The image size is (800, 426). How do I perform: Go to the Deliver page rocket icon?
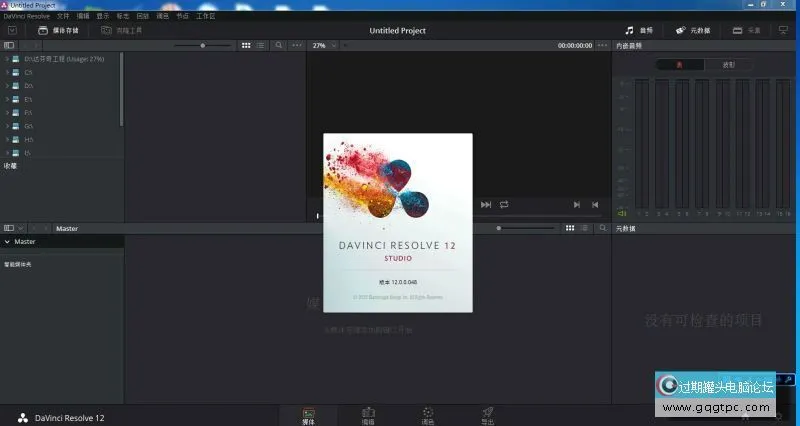(486, 414)
